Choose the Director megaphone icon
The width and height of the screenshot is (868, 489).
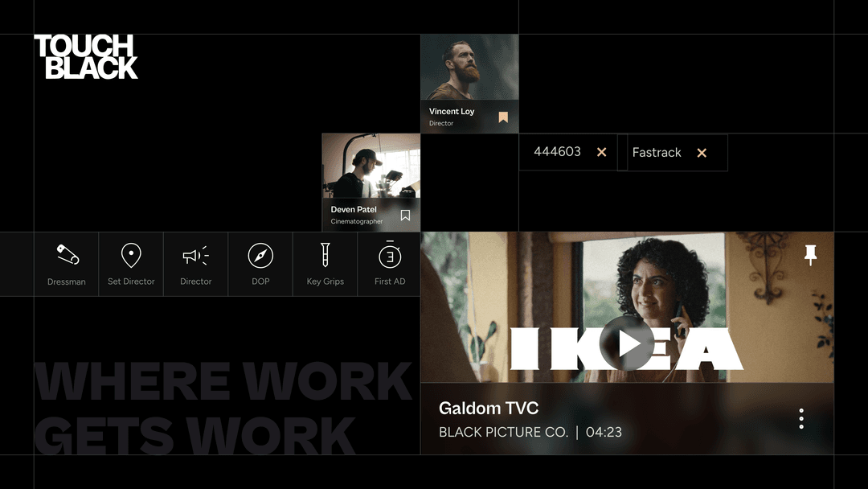point(195,256)
